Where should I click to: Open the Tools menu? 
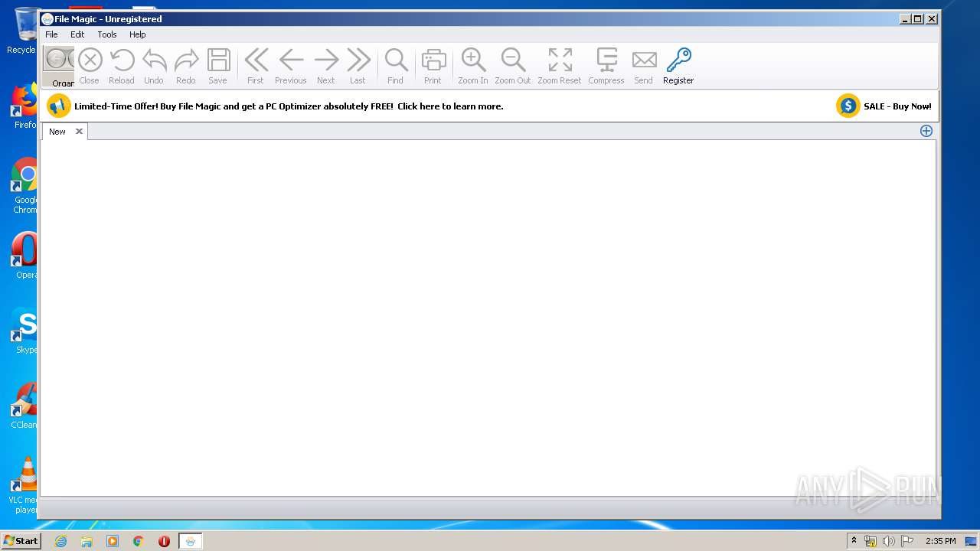pyautogui.click(x=107, y=34)
